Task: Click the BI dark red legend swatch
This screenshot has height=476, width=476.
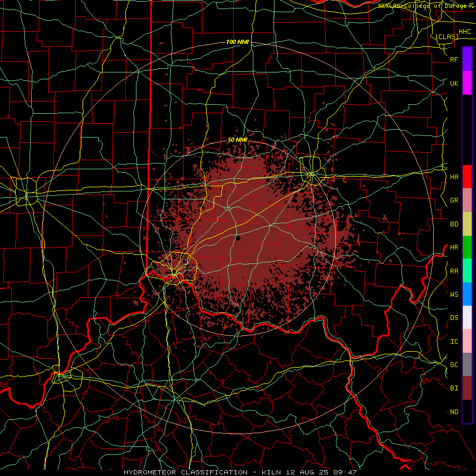Action: click(467, 388)
